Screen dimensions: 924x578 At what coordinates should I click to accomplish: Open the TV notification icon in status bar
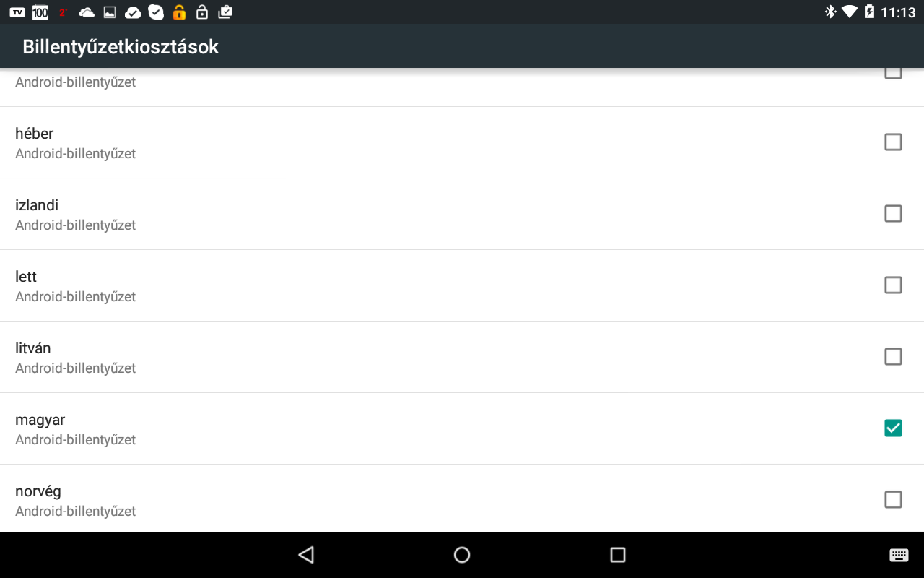click(x=17, y=12)
